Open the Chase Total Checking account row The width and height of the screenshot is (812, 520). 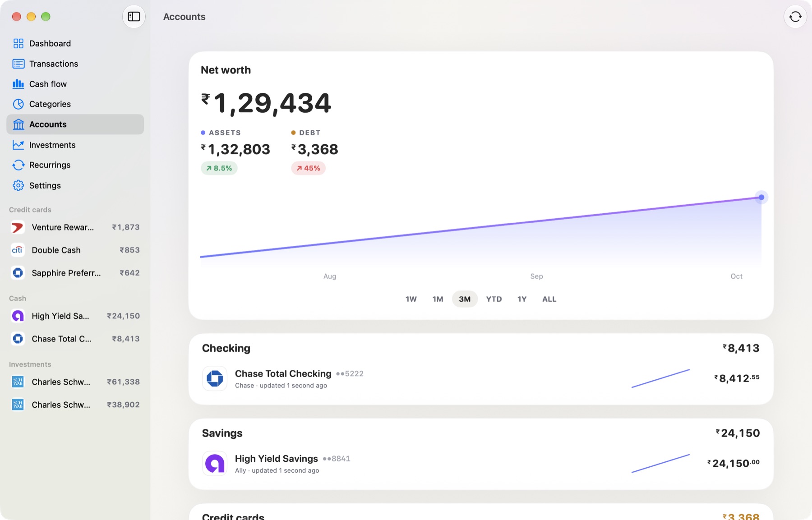click(x=481, y=378)
